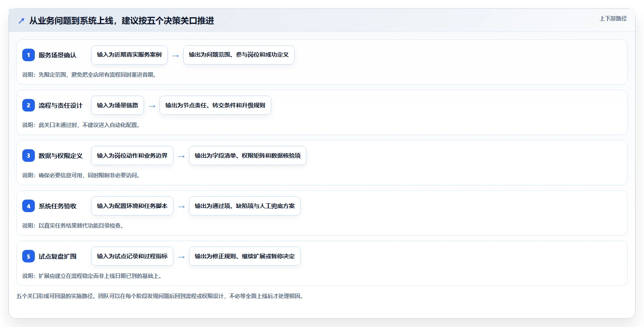
Task: Click the number 1 step badge
Action: [29, 55]
